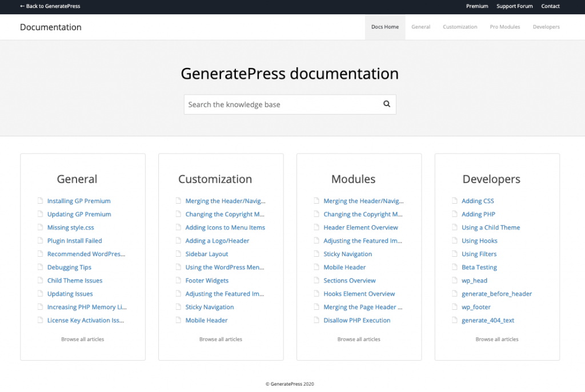The image size is (585, 392).
Task: Open Using the WordPress Men... article
Action: [225, 267]
